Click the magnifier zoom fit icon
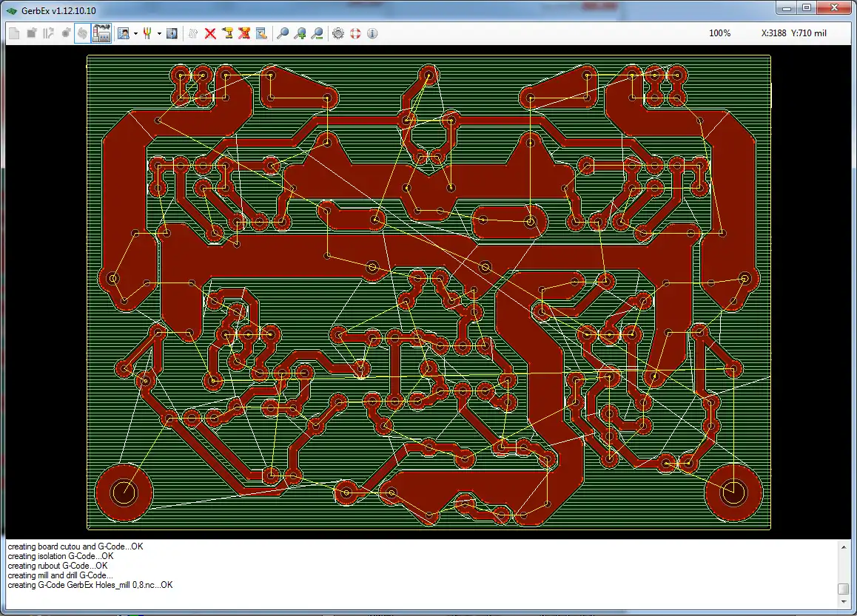 [x=283, y=33]
